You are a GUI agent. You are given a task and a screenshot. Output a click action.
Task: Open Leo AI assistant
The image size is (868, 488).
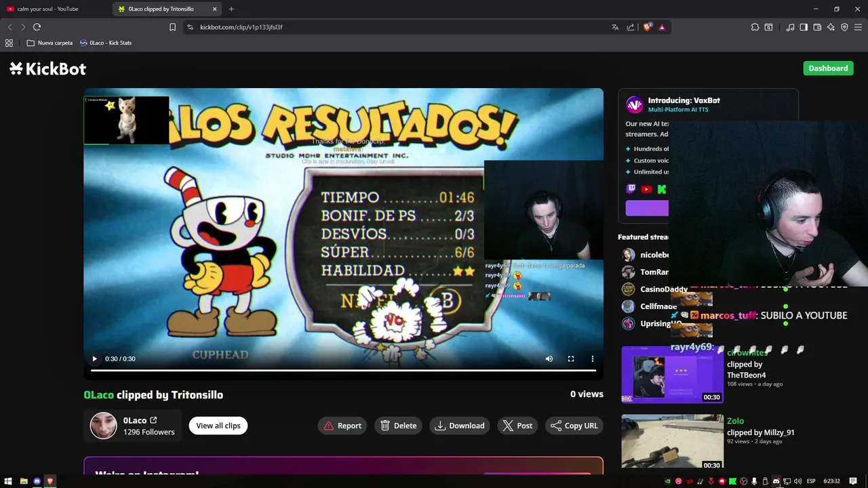[831, 27]
